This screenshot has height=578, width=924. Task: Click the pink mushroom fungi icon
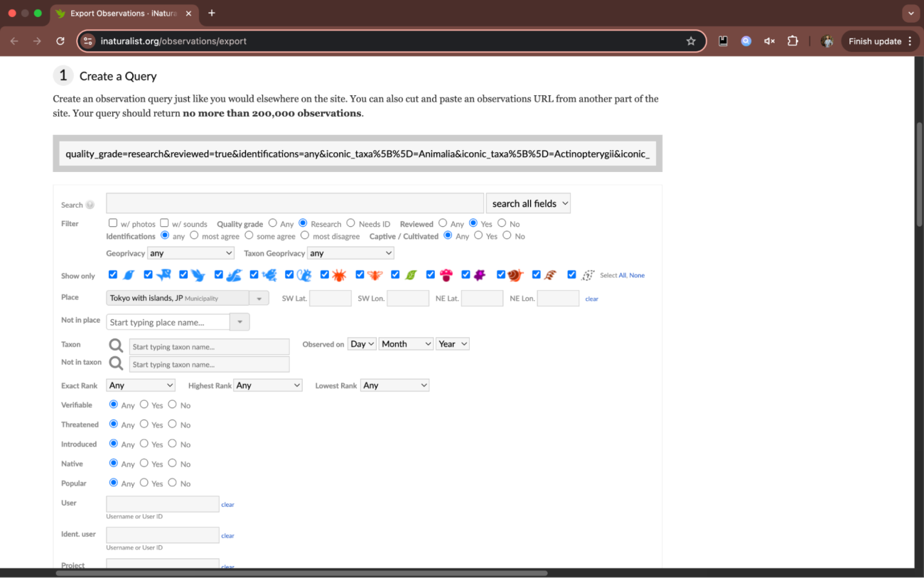446,275
